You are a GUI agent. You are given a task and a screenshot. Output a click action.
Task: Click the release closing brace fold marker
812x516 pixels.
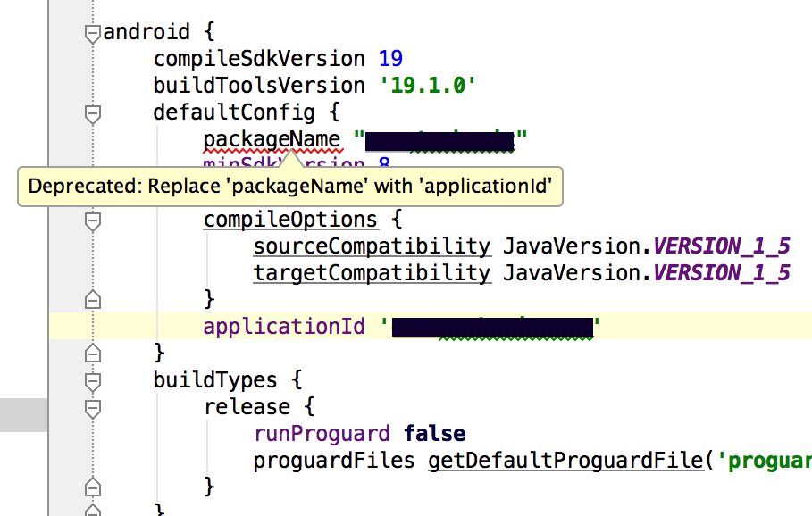pyautogui.click(x=92, y=487)
